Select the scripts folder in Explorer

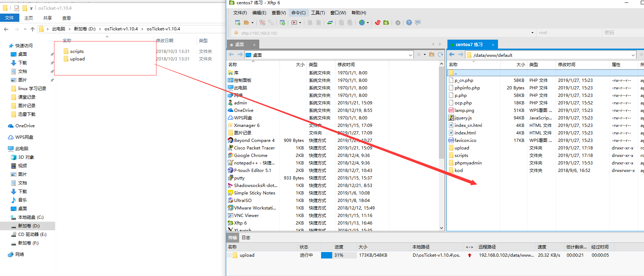[x=77, y=51]
